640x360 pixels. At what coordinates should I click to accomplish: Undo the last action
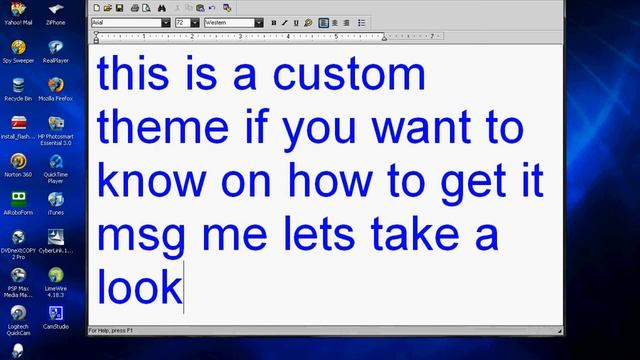coord(212,8)
